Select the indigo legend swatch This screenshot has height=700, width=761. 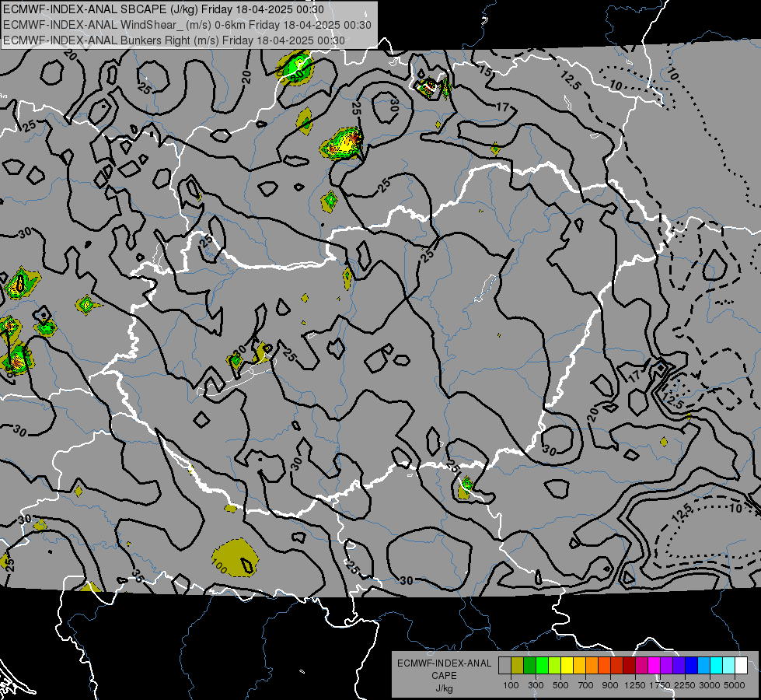(x=679, y=666)
